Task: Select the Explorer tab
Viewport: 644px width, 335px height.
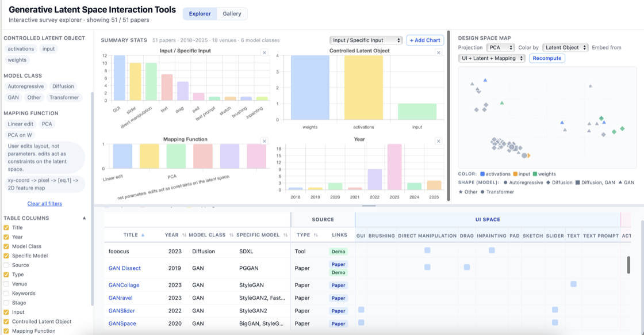Action: pyautogui.click(x=200, y=14)
